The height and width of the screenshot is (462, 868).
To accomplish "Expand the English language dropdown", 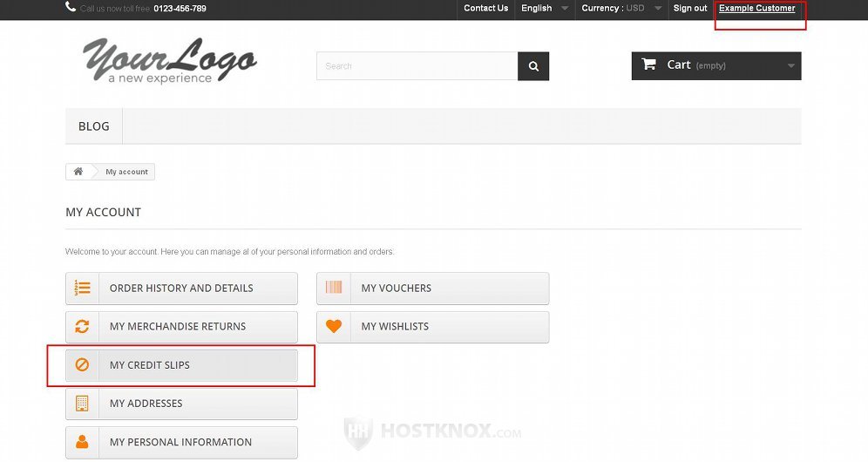I will point(545,9).
